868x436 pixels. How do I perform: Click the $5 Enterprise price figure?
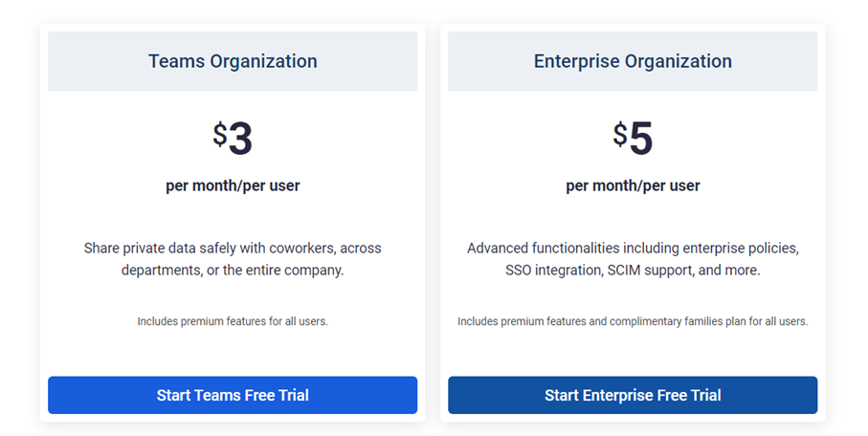pos(633,139)
